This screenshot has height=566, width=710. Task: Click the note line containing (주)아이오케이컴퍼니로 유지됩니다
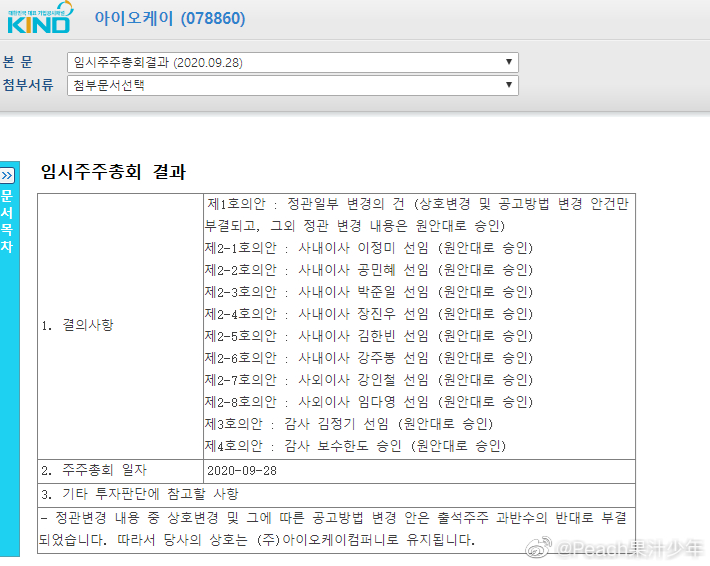click(257, 540)
